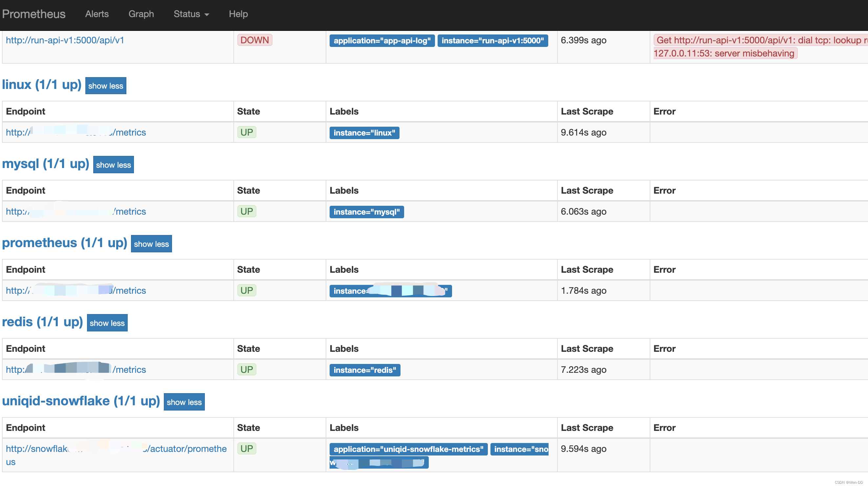Screen dimensions: 868x487
Task: Open the Status dropdown menu
Action: tap(191, 14)
